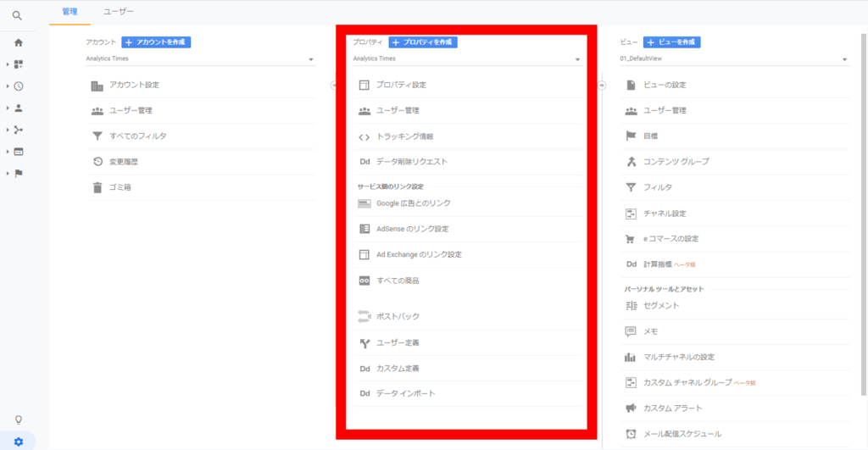Click the アカウントを作成 button
The image size is (868, 450).
tap(156, 42)
